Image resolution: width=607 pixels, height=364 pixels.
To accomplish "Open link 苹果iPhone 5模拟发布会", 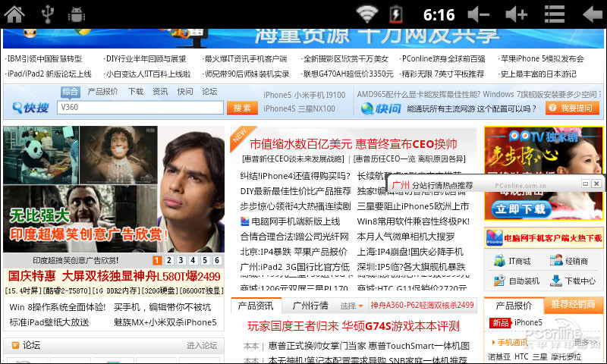I will click(542, 59).
